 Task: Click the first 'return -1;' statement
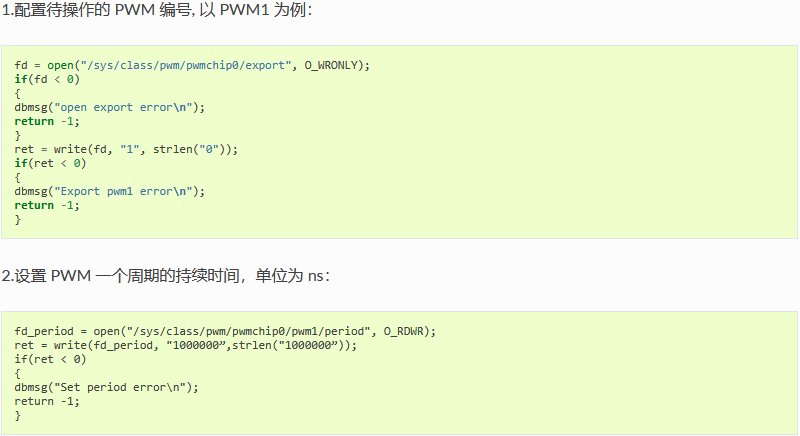coord(47,121)
